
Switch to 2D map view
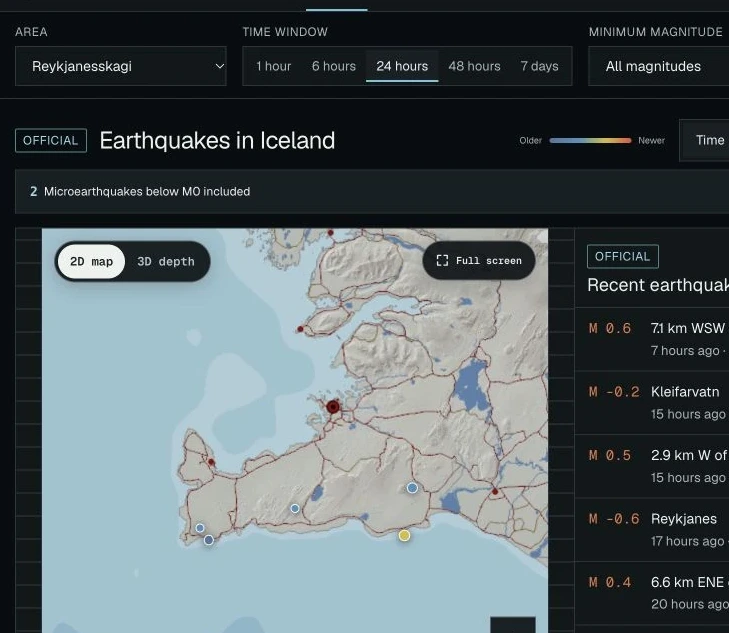[92, 262]
